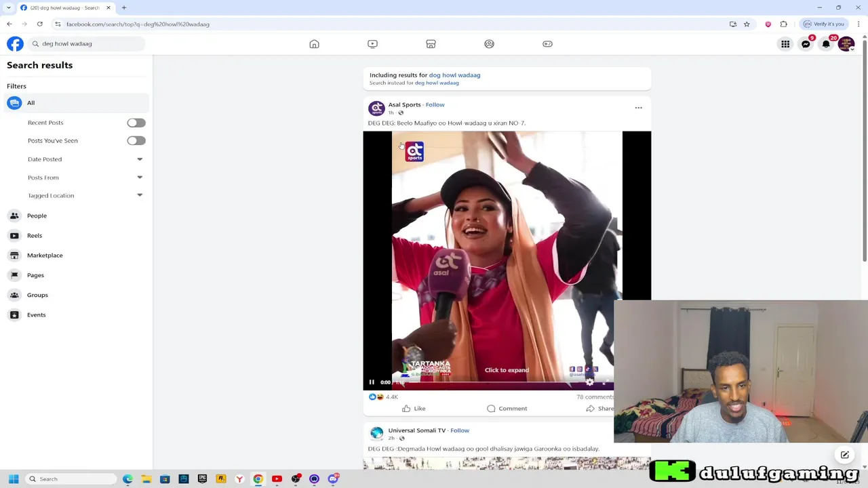Open the Chrome extensions puzzle icon
The width and height of the screenshot is (868, 488).
click(x=784, y=24)
